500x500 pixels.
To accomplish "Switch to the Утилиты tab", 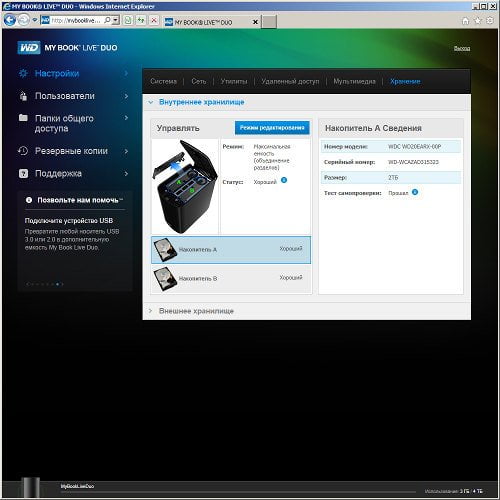I will [x=234, y=81].
